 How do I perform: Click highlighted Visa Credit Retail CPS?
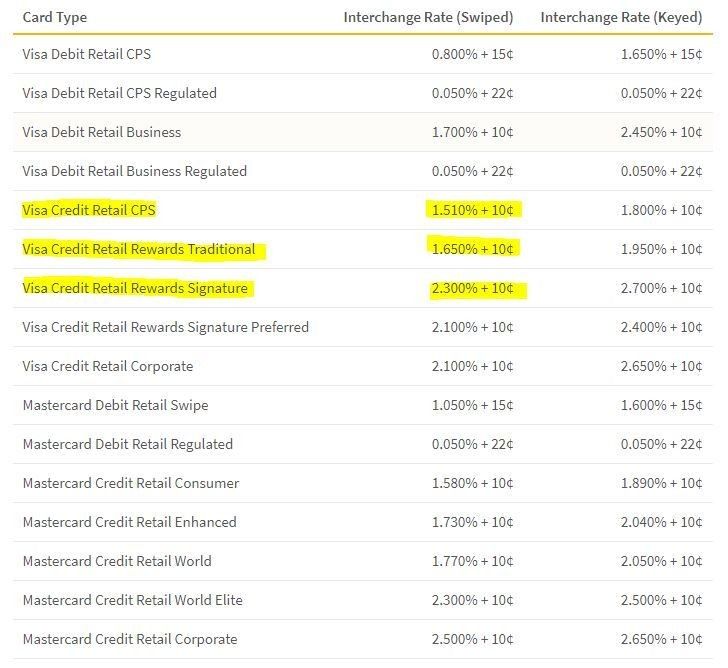coord(89,210)
